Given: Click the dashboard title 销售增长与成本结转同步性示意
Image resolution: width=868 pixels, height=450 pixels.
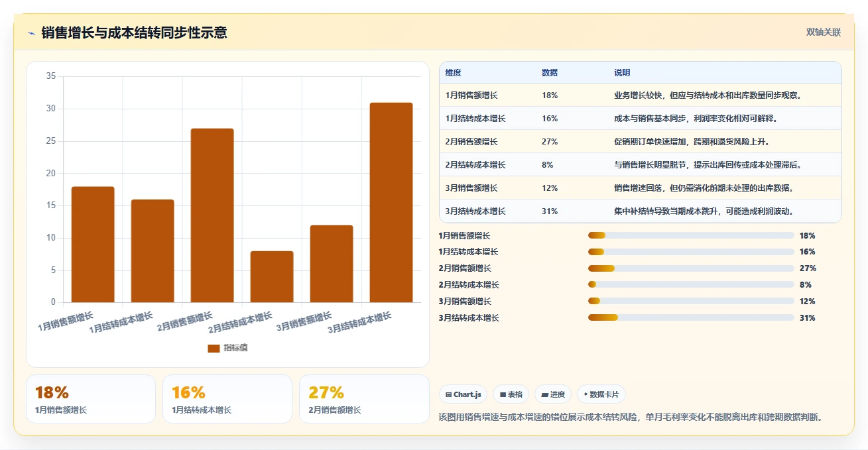Looking at the screenshot, I should (x=134, y=32).
